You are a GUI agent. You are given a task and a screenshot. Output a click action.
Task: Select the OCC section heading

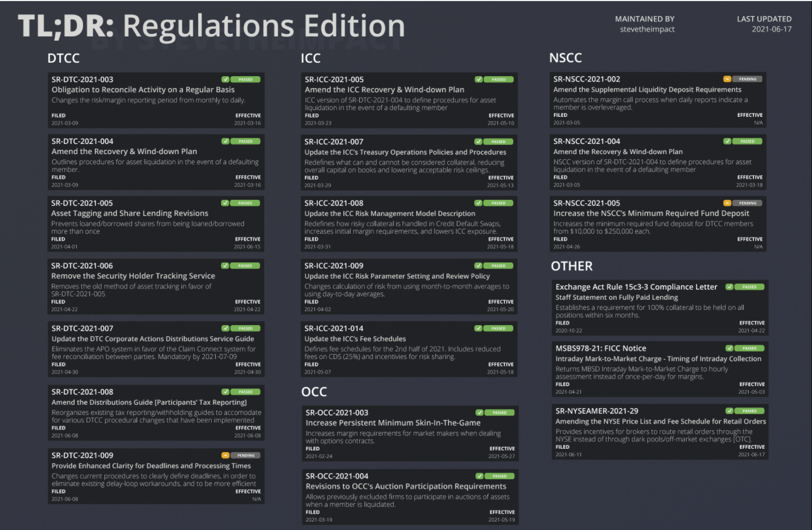pyautogui.click(x=314, y=392)
